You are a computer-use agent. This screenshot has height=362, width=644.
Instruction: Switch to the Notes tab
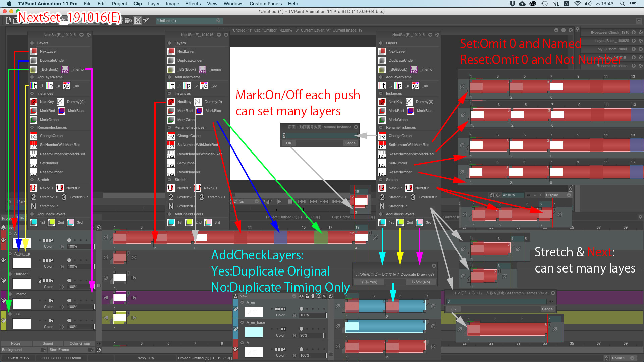tap(16, 343)
